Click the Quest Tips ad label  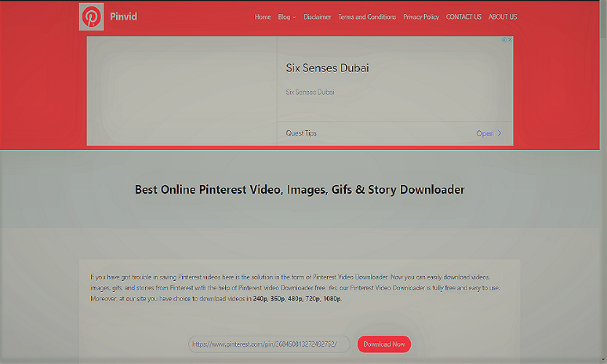pos(301,133)
